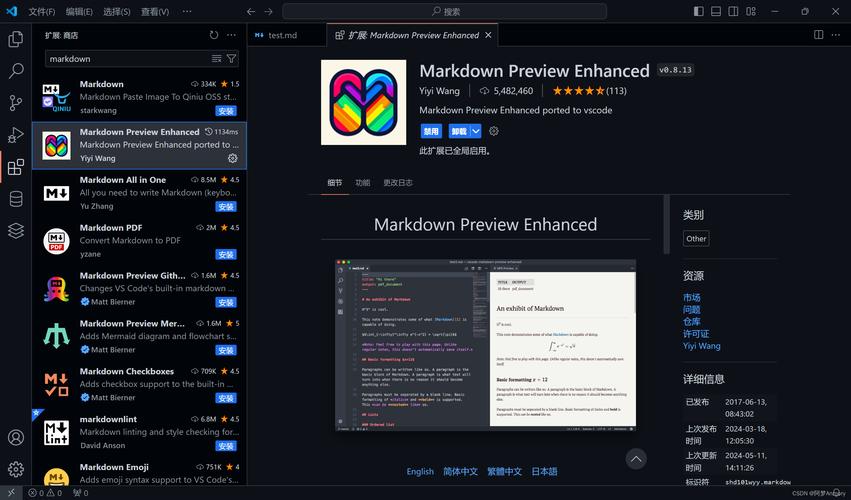851x500 pixels.
Task: Open the 许可证 license link
Action: 696,333
